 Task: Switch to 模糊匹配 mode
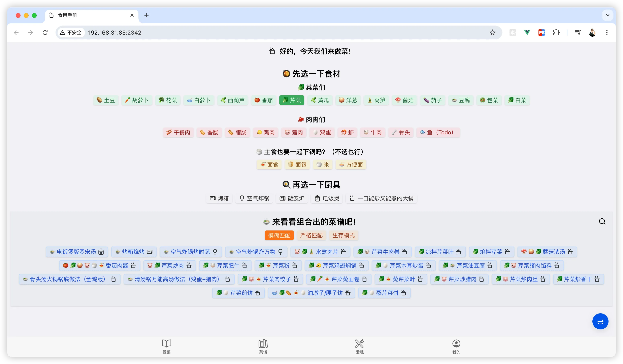coord(279,235)
